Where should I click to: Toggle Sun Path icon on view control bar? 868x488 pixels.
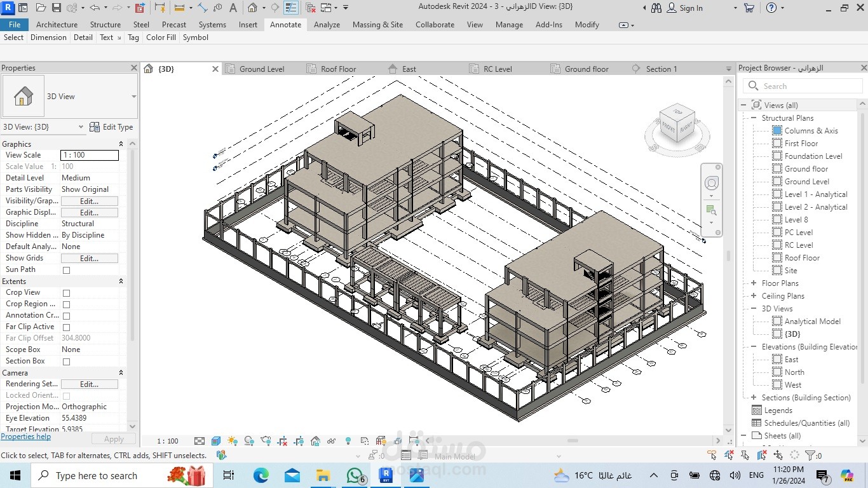(233, 441)
